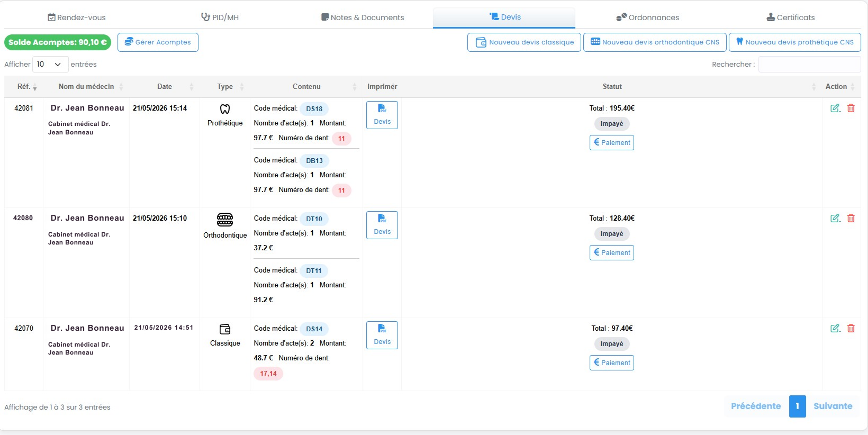
Task: Open Gérer Acomptes
Action: pyautogui.click(x=158, y=42)
